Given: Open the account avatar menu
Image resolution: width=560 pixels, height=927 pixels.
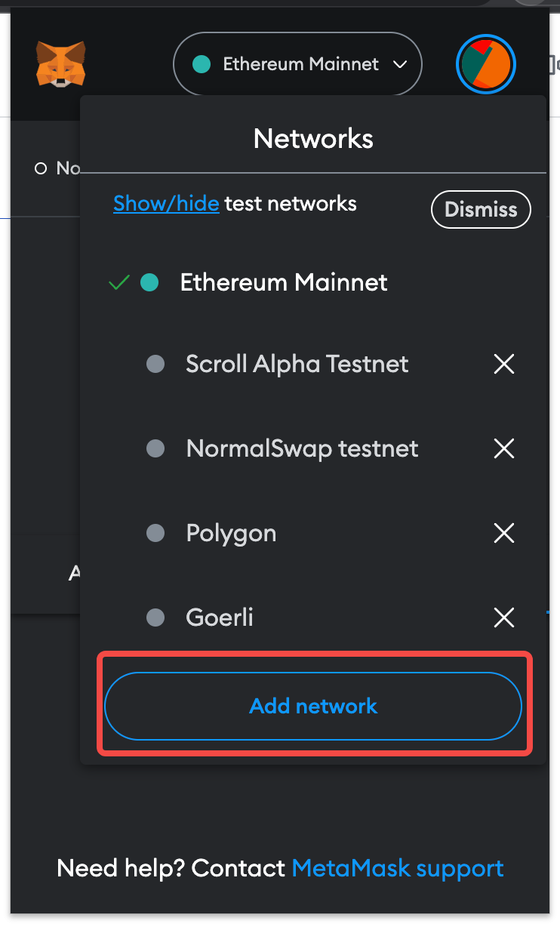Looking at the screenshot, I should pyautogui.click(x=486, y=64).
